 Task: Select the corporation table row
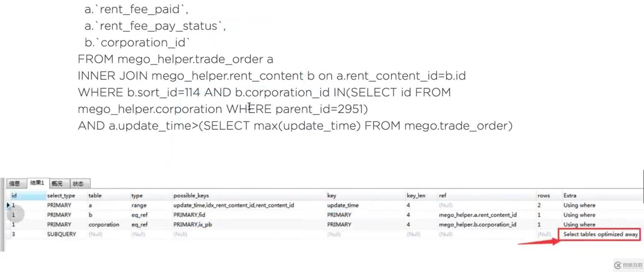click(104, 225)
